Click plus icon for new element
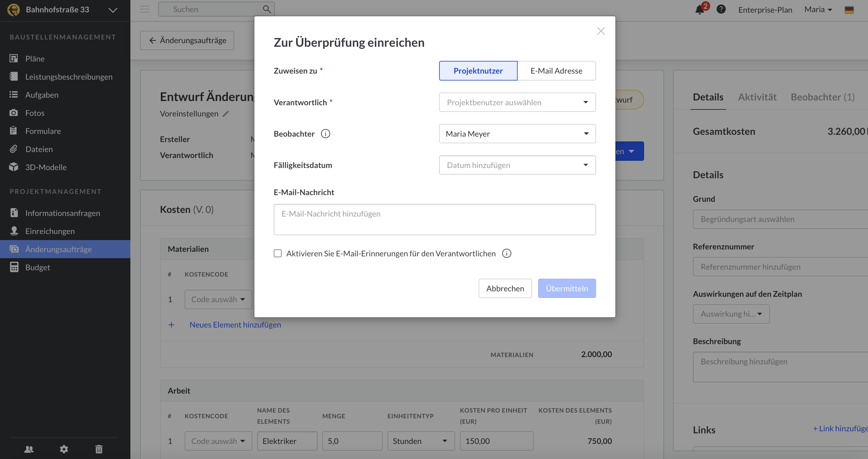This screenshot has height=459, width=868. (x=171, y=324)
